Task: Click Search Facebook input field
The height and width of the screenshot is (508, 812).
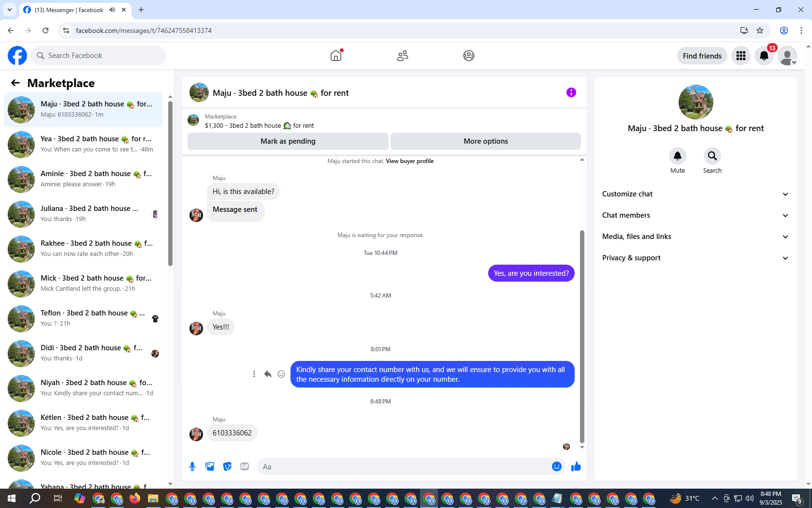Action: [x=99, y=56]
